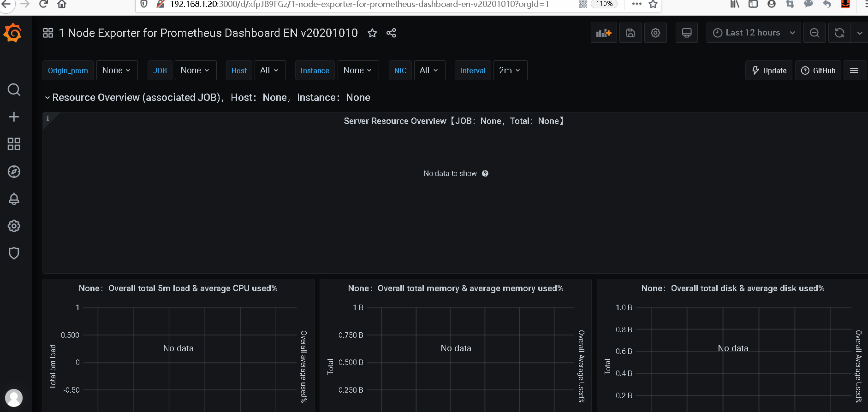Image resolution: width=868 pixels, height=412 pixels.
Task: Save the dashboard with disk icon
Action: [630, 33]
